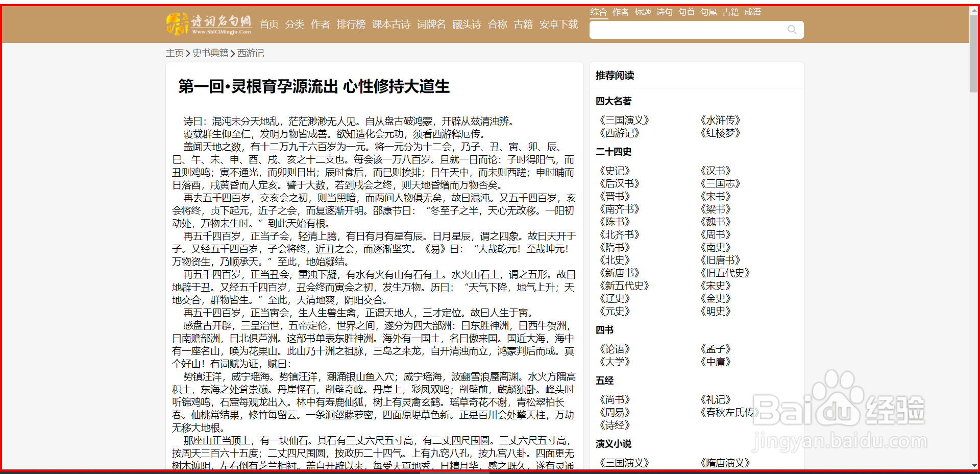980x474 pixels.
Task: Open 《新五代史》 link
Action: [x=624, y=286]
